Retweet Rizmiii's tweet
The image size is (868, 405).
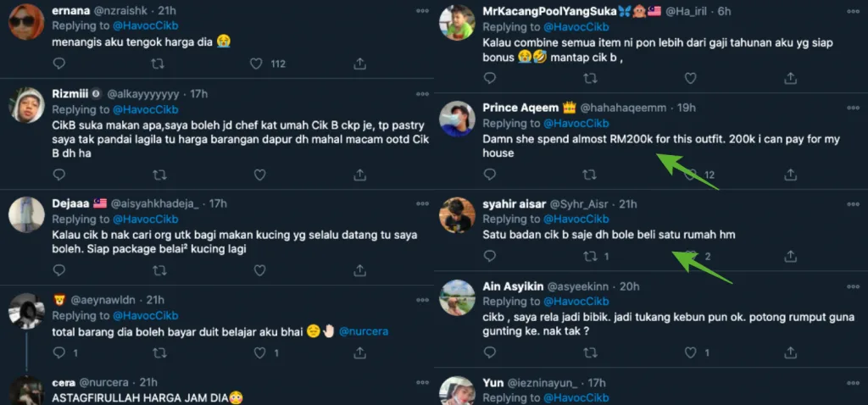[x=158, y=175]
